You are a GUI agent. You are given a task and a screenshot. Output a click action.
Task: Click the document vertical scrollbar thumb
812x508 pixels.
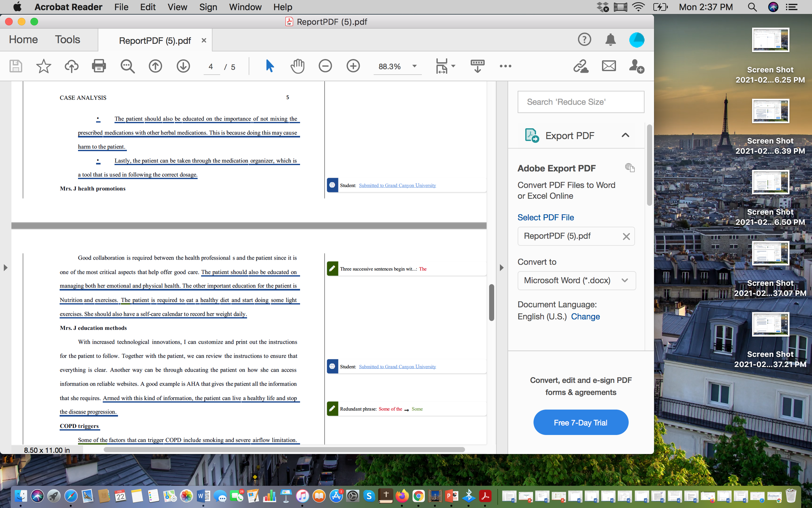point(491,302)
